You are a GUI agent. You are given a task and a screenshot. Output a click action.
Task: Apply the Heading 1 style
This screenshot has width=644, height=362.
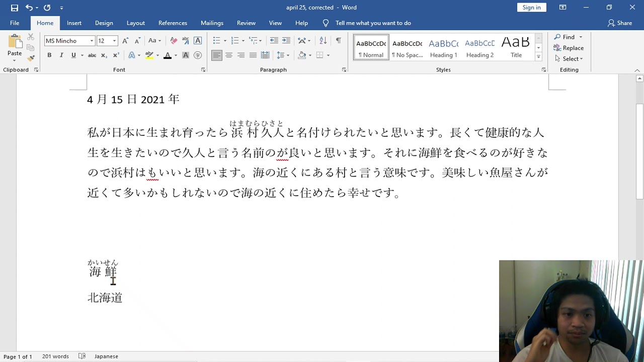444,48
